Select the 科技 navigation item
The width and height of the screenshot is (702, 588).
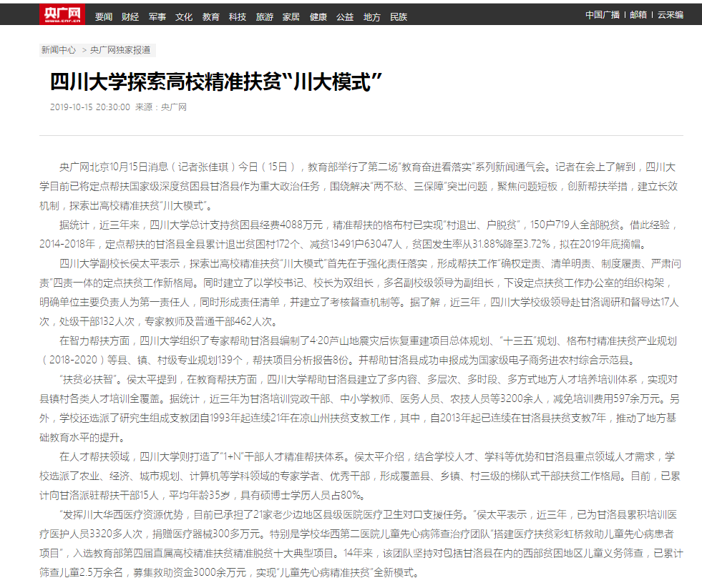coord(238,17)
